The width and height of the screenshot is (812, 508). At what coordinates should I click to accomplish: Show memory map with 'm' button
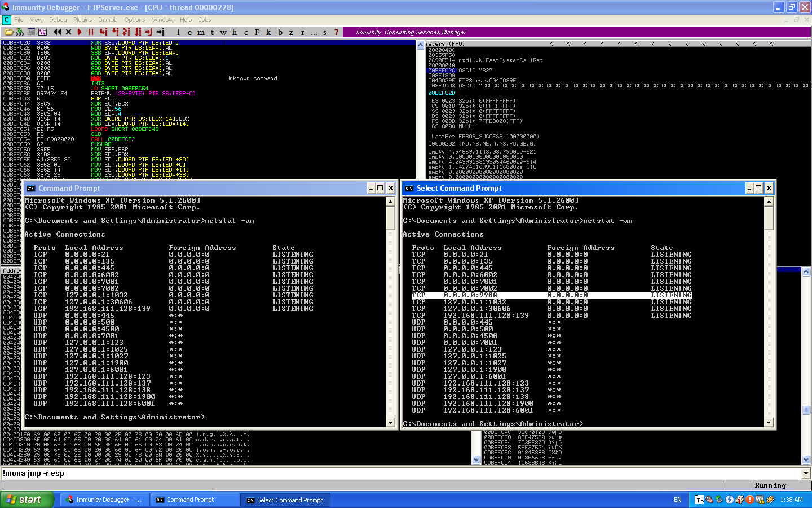coord(201,32)
